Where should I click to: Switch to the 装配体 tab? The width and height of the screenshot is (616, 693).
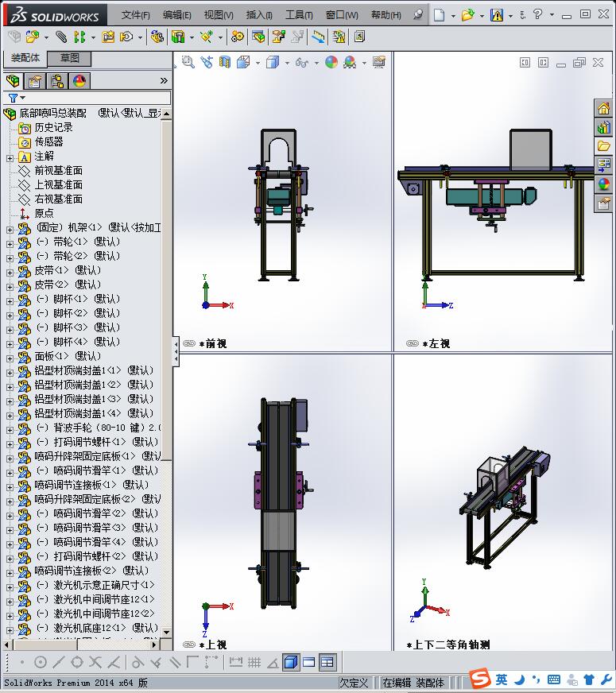[25, 58]
